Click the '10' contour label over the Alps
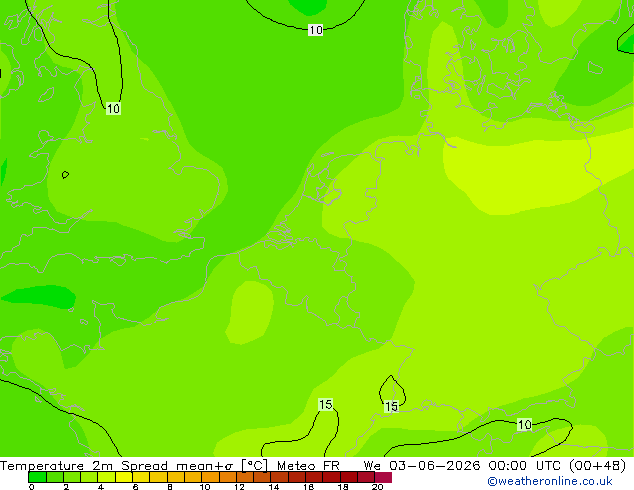Viewport: 634px width, 490px height. tap(524, 425)
